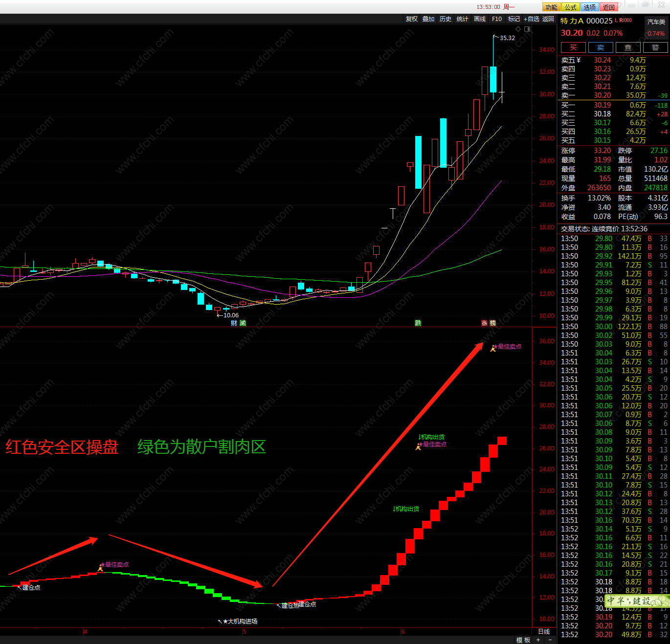Click the 交易状态 status line

pyautogui.click(x=604, y=229)
